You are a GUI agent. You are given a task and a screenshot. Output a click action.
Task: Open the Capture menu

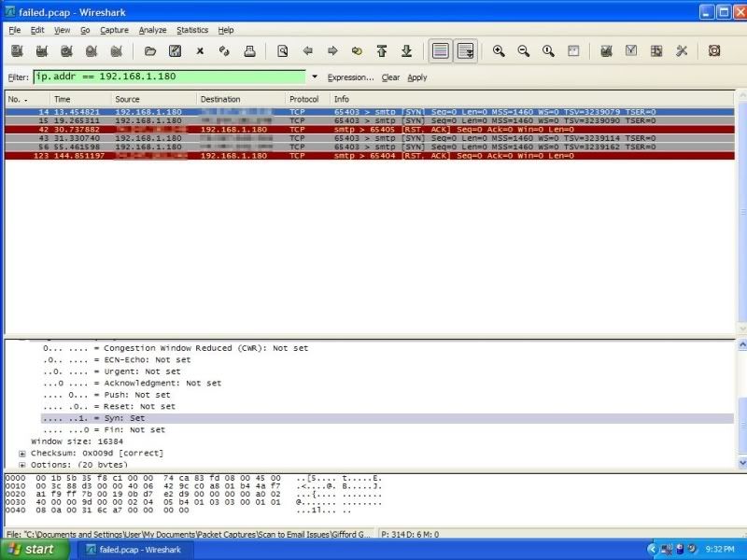[114, 30]
